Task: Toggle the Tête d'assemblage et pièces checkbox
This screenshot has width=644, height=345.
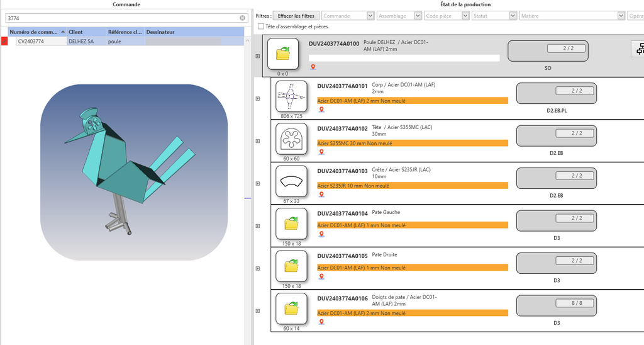Action: coord(261,26)
